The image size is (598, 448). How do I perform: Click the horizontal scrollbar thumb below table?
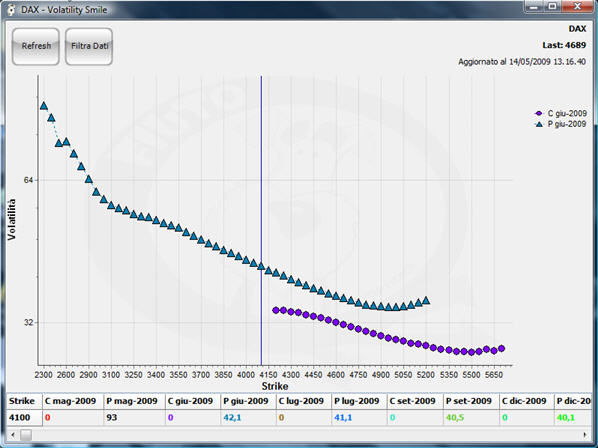point(26,435)
